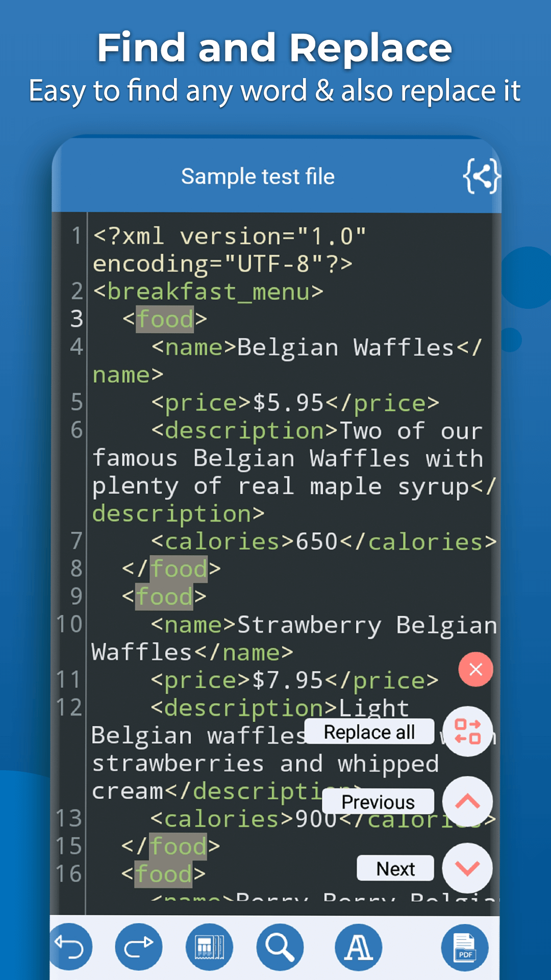Export file using the PDF icon

465,947
